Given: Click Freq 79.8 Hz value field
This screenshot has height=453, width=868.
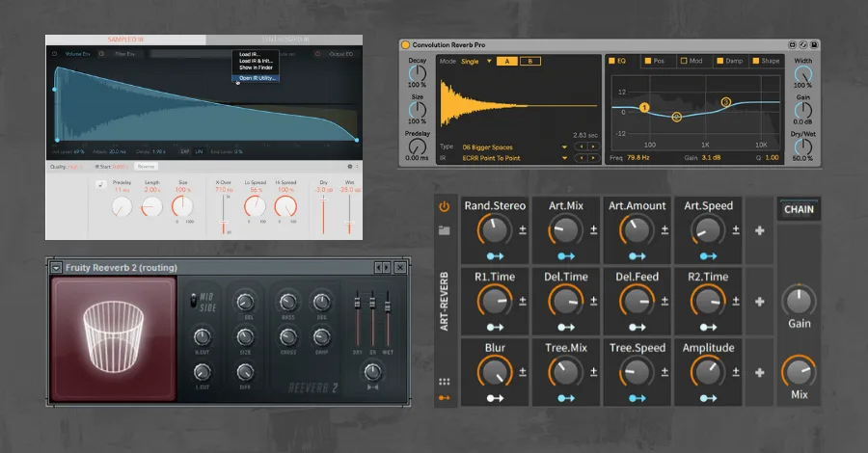Looking at the screenshot, I should [638, 158].
